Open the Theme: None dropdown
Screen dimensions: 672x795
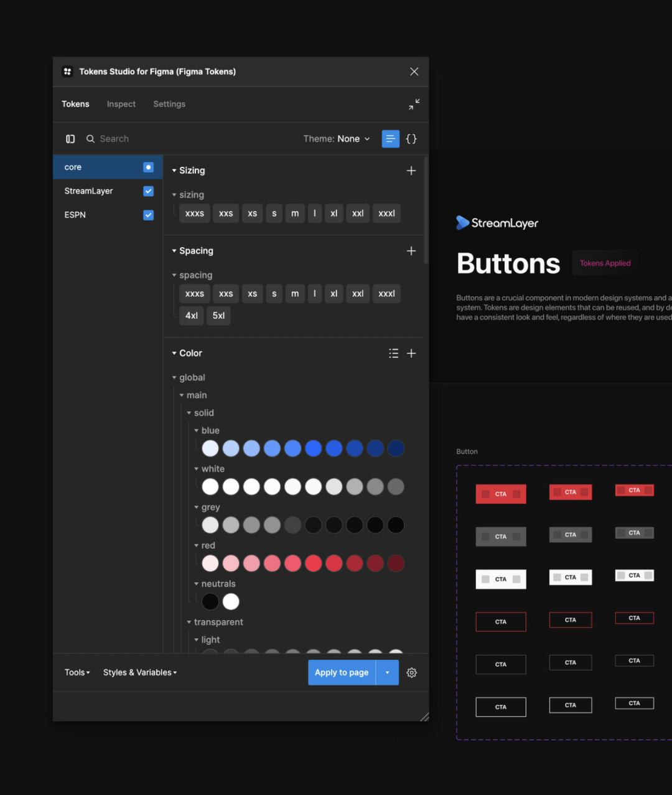pyautogui.click(x=337, y=139)
